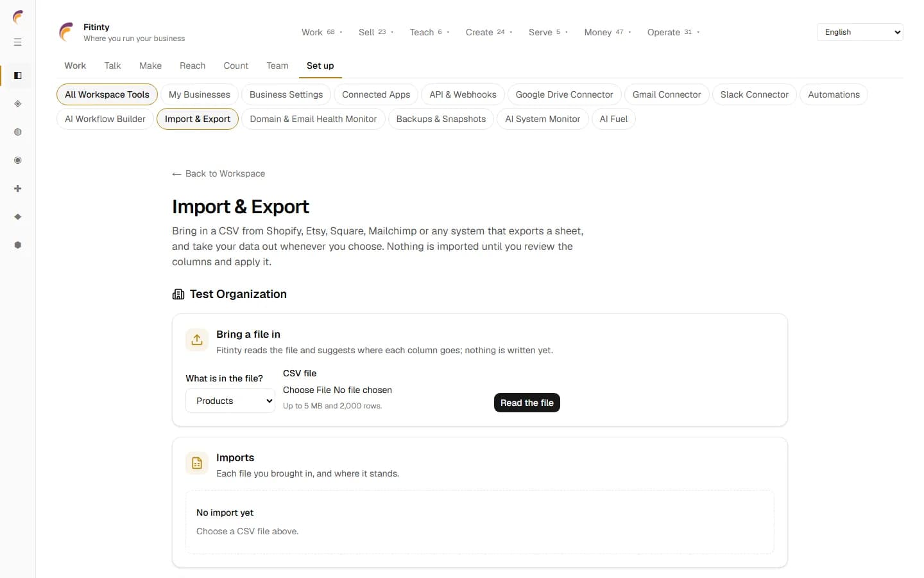The image size is (924, 578).
Task: Switch to the Talk tab
Action: [112, 66]
